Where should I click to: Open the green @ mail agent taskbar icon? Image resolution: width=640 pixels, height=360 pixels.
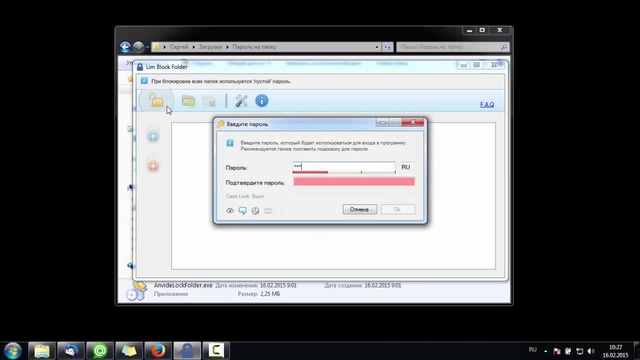click(x=100, y=351)
